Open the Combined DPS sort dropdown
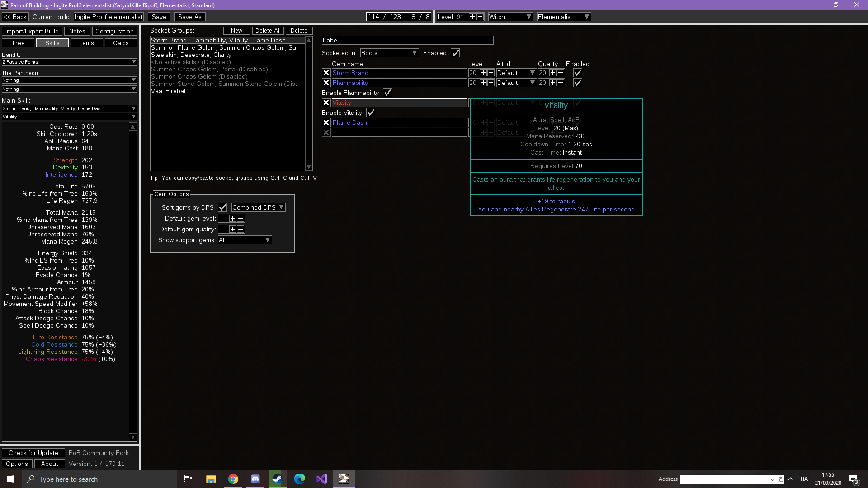 (258, 207)
